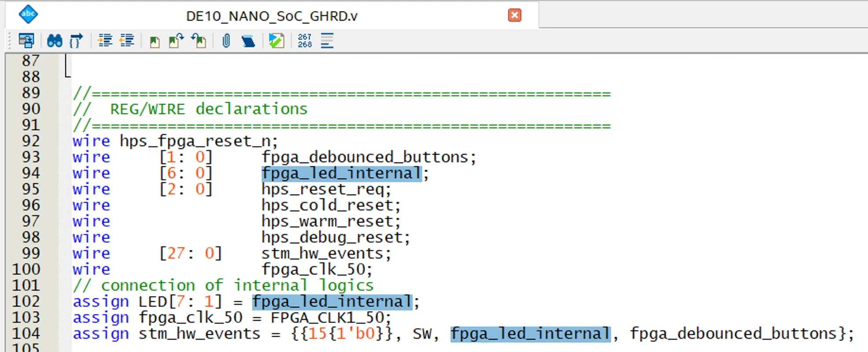Screen dimensions: 868x352
Task: Increase indent using the indent icon
Action: [105, 40]
